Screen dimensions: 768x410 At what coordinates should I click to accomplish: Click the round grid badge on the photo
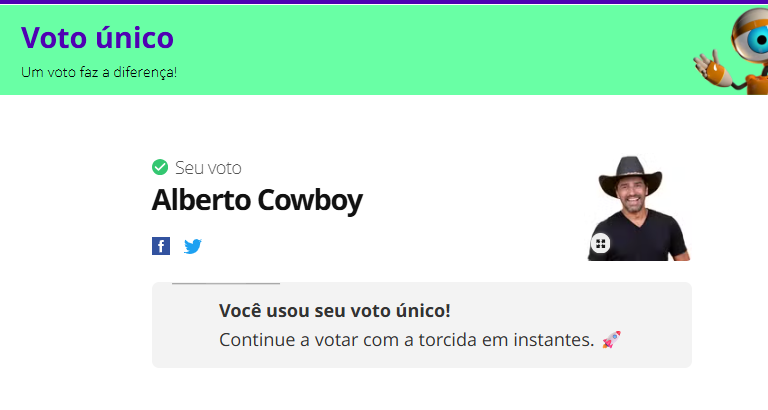tap(600, 243)
